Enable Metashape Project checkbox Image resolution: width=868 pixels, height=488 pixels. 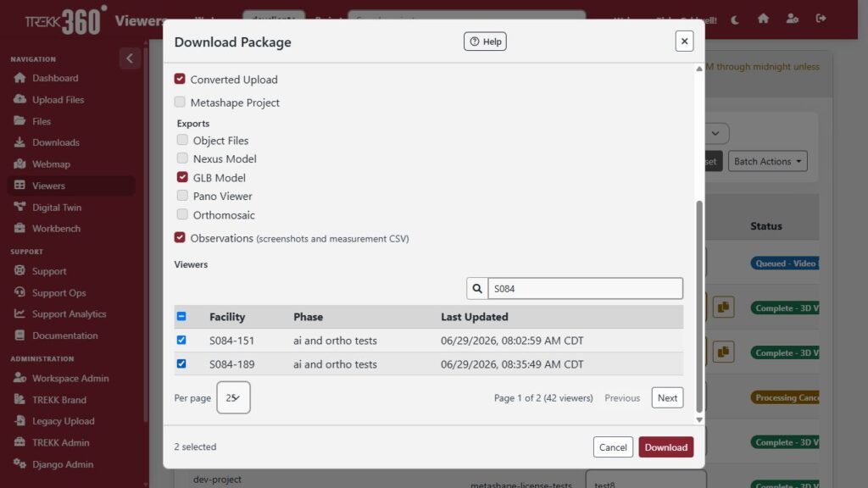180,102
